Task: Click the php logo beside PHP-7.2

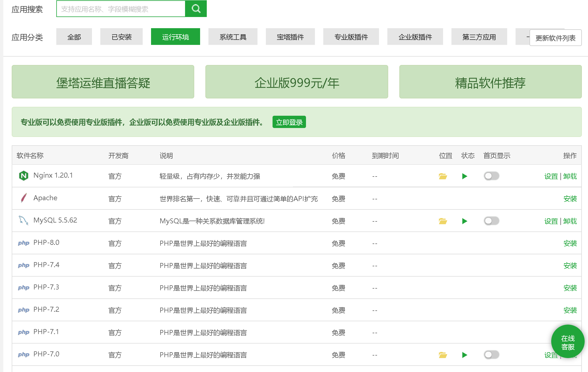Action: point(24,310)
